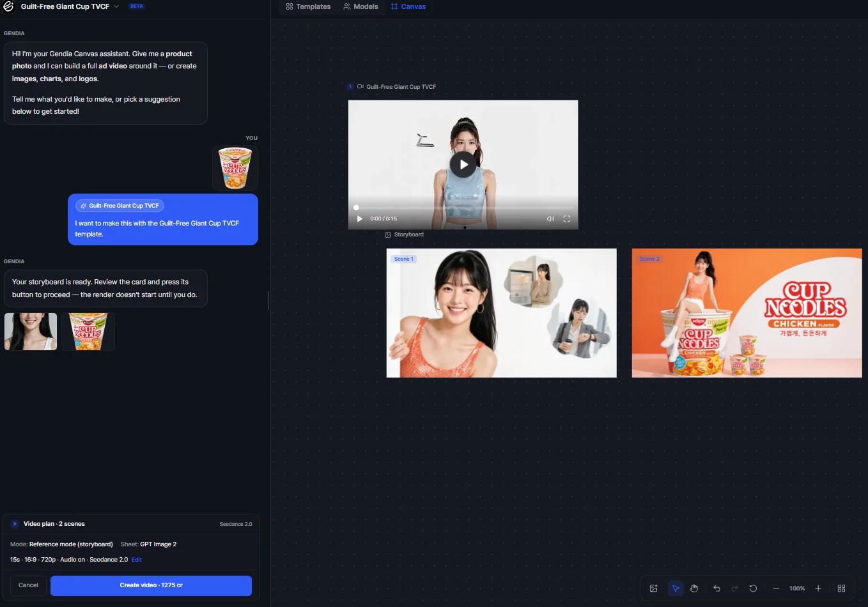Screen dimensions: 868x607
Task: Click the Edit link for video settings
Action: (137, 560)
